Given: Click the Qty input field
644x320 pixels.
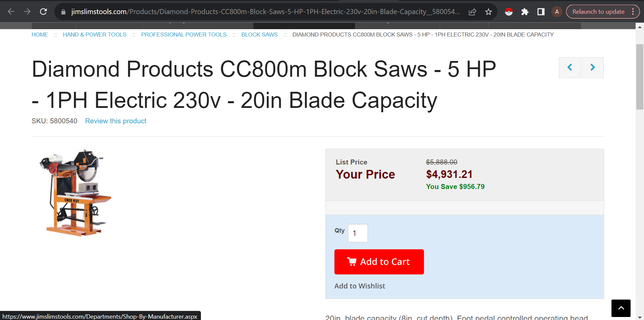Looking at the screenshot, I should tap(358, 233).
